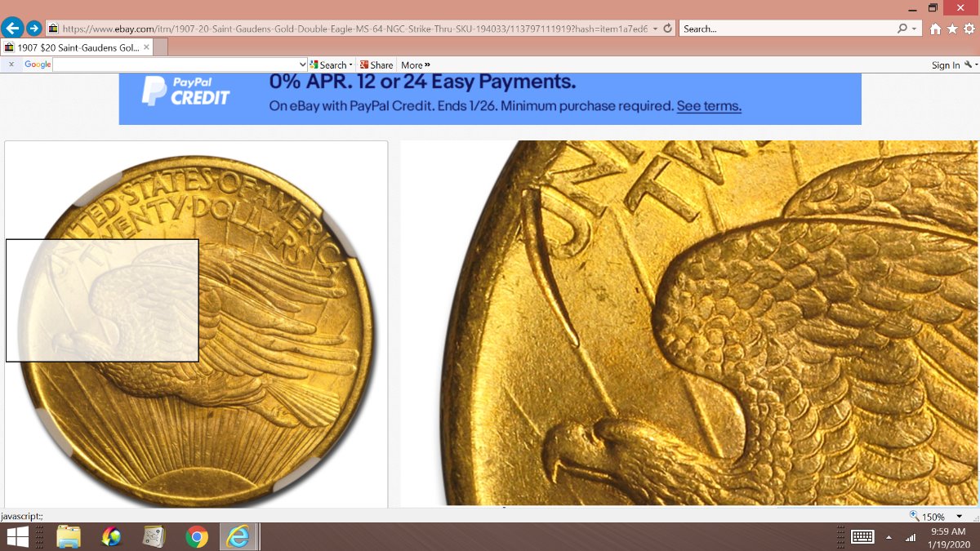
Task: Open the address bar autocomplete dropdown arrow
Action: click(x=655, y=29)
